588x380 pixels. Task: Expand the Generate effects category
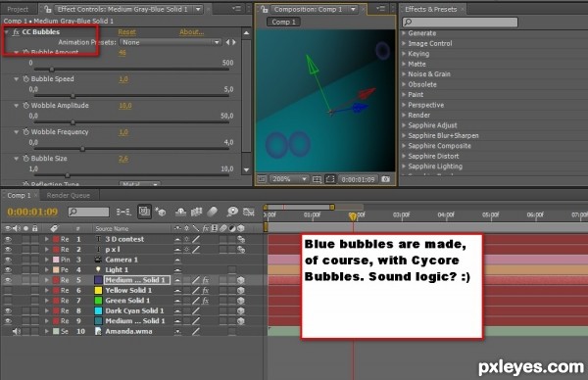pos(404,33)
